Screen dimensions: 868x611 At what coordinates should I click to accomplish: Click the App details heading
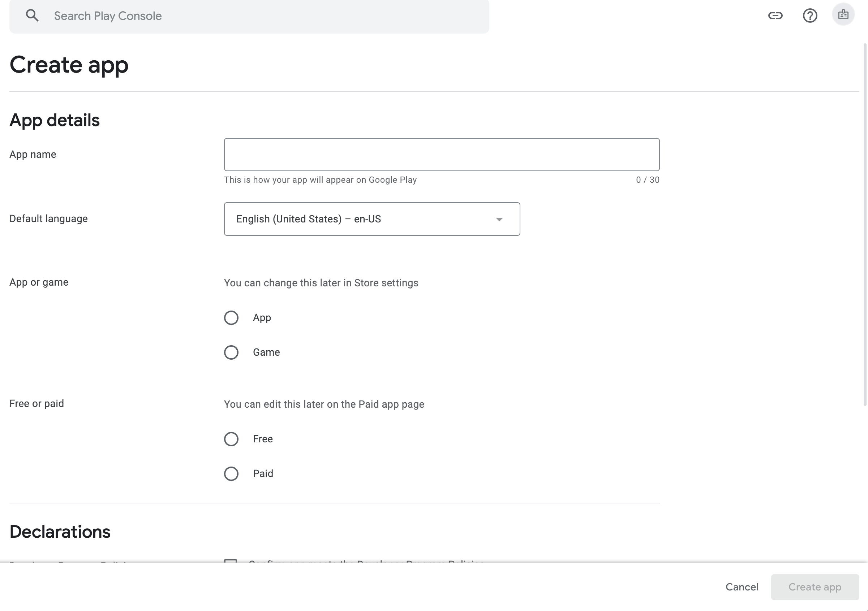coord(55,120)
